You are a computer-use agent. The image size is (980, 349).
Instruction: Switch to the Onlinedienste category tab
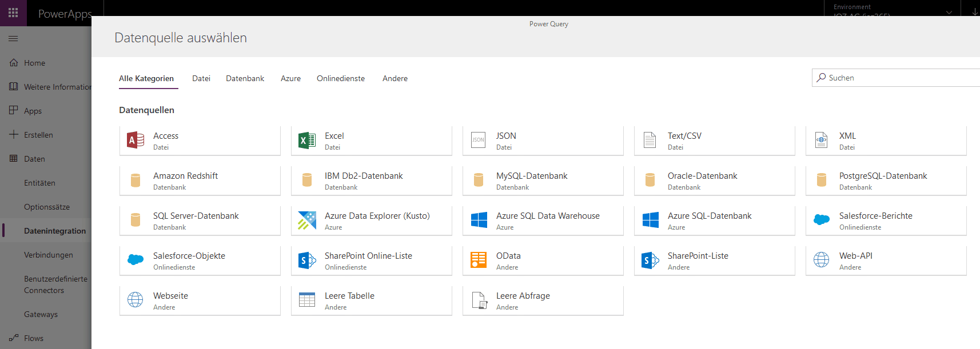click(341, 79)
